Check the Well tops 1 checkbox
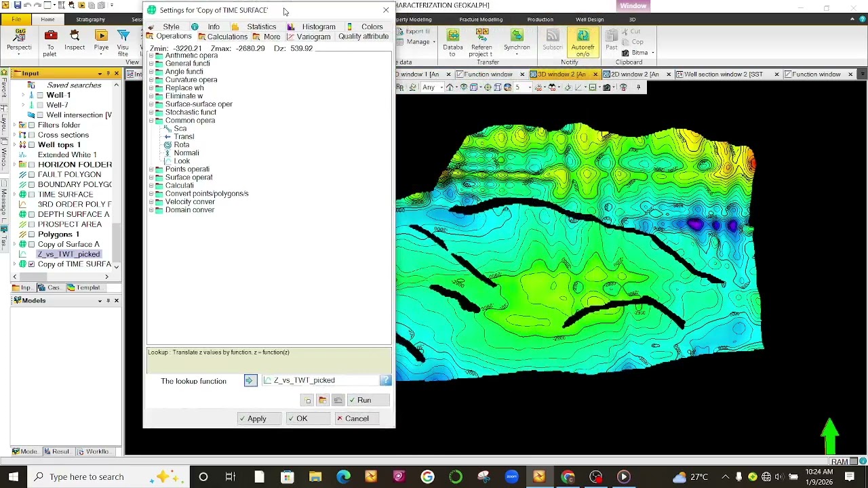The height and width of the screenshot is (488, 868). pyautogui.click(x=31, y=145)
